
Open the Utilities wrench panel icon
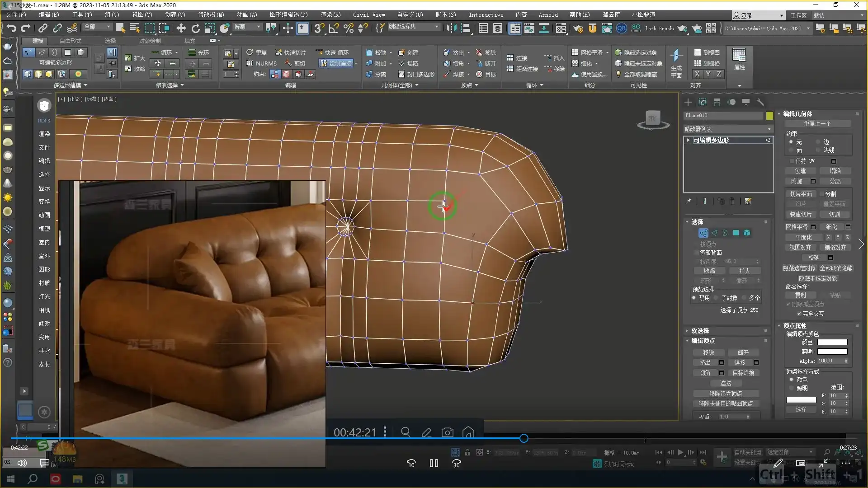pos(760,102)
